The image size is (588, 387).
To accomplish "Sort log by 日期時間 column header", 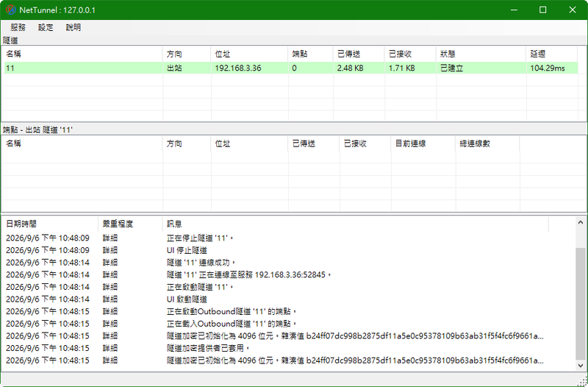I will [51, 224].
